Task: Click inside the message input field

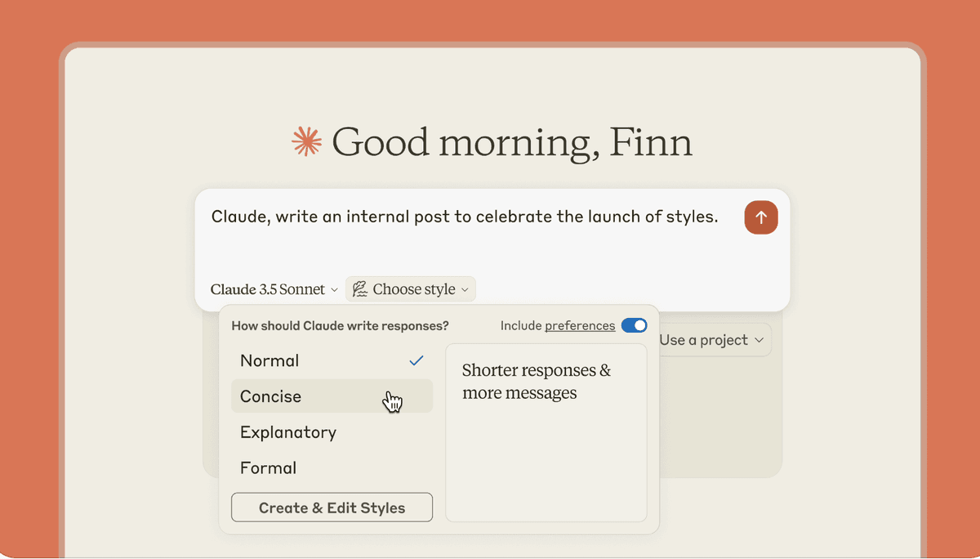Action: coord(464,217)
